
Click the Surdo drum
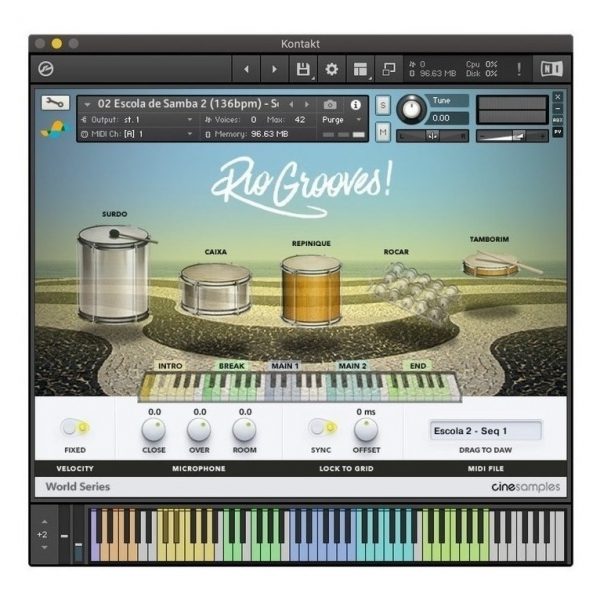(x=113, y=274)
